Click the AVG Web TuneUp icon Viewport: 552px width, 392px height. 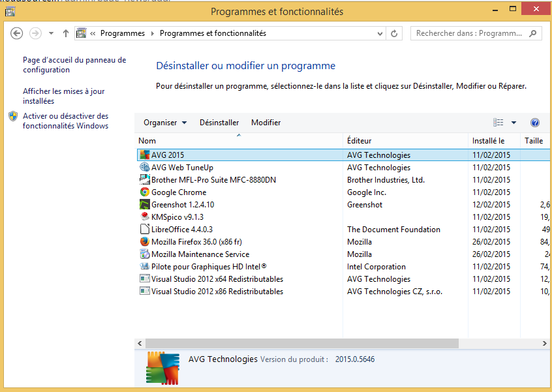point(145,167)
